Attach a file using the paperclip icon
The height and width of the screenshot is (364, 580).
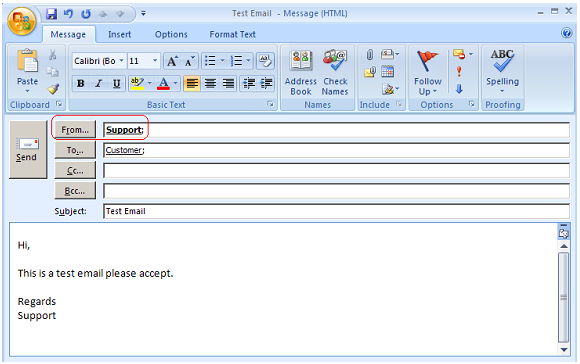click(370, 55)
